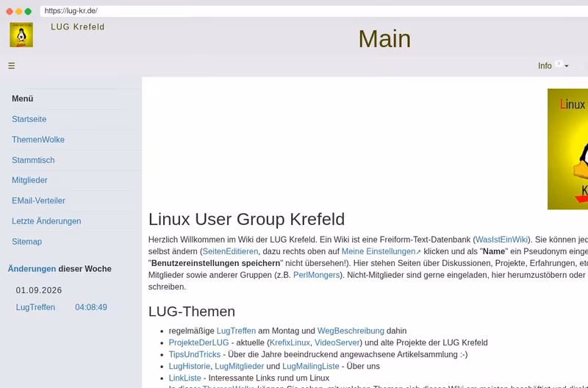Image resolution: width=588 pixels, height=388 pixels.
Task: Open the LinkListe link
Action: pos(185,378)
